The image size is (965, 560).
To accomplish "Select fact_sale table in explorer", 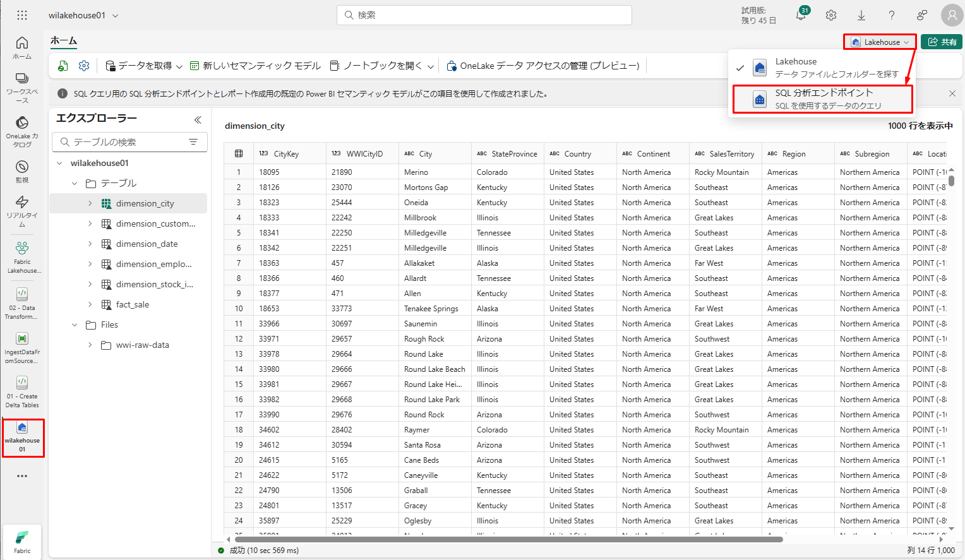I will point(133,304).
